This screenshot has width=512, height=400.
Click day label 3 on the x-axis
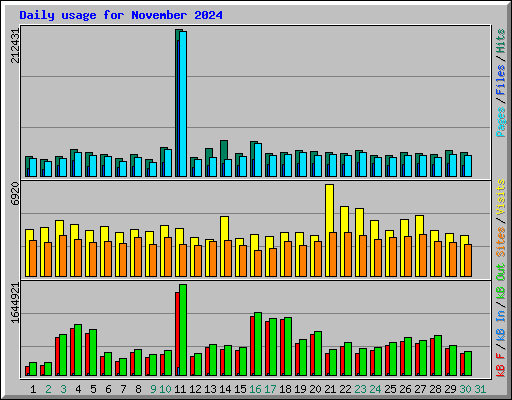tap(63, 389)
